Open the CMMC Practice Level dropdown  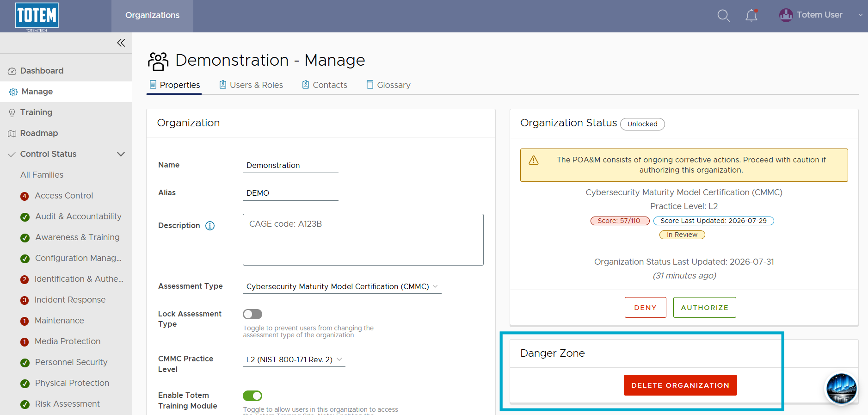click(294, 359)
